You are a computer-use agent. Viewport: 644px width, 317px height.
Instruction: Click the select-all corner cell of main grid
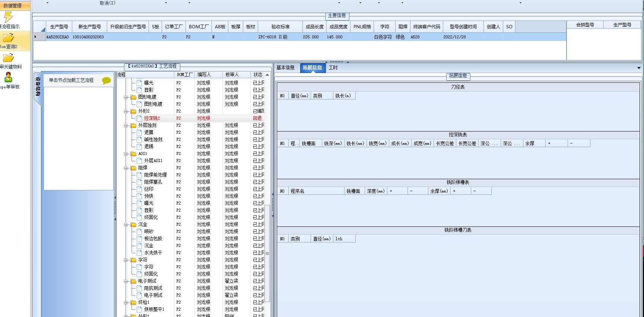click(x=40, y=27)
